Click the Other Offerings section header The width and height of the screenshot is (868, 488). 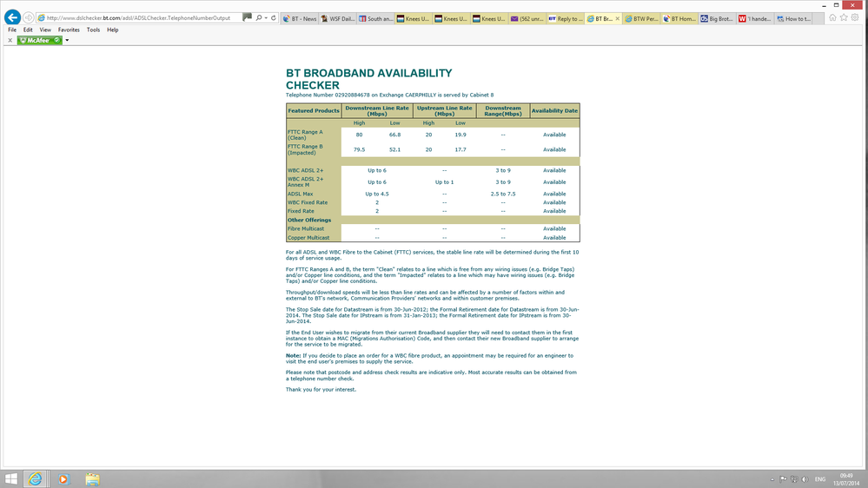click(x=309, y=221)
